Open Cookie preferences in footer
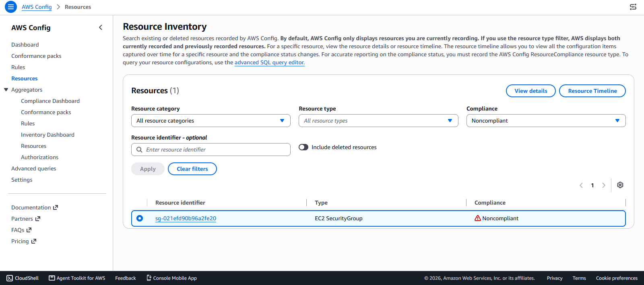644x285 pixels. (x=617, y=278)
